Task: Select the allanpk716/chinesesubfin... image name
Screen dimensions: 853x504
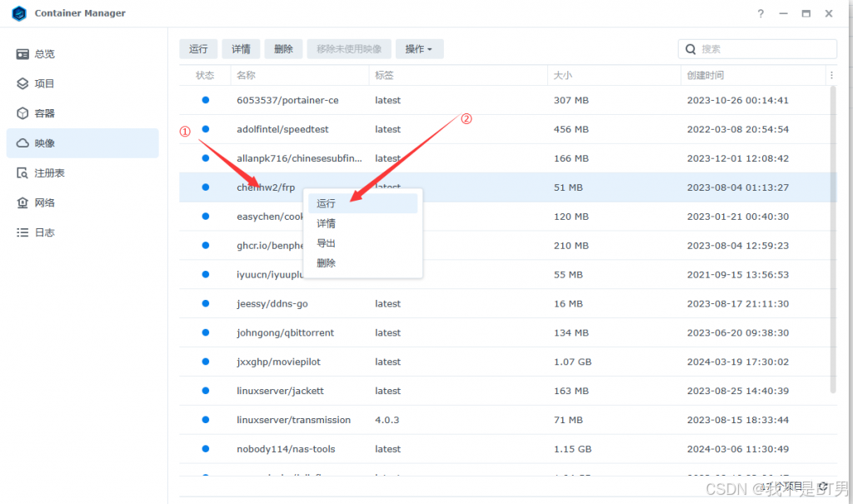Action: 299,158
